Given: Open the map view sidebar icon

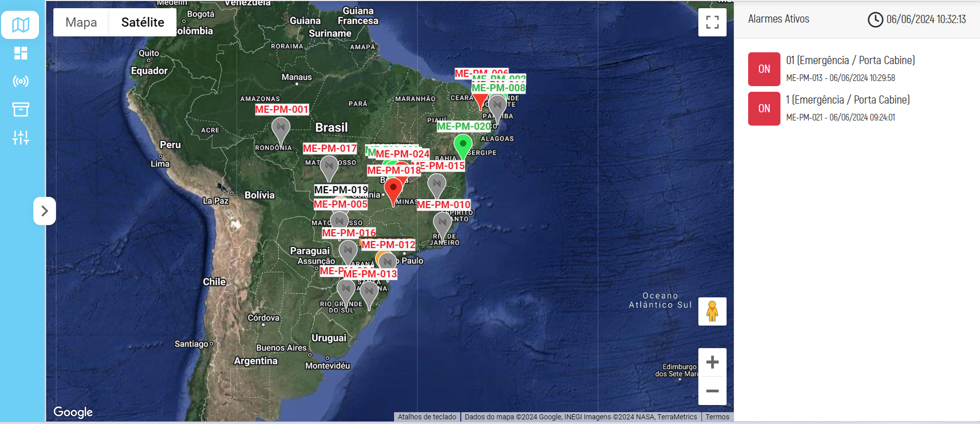Looking at the screenshot, I should [21, 25].
